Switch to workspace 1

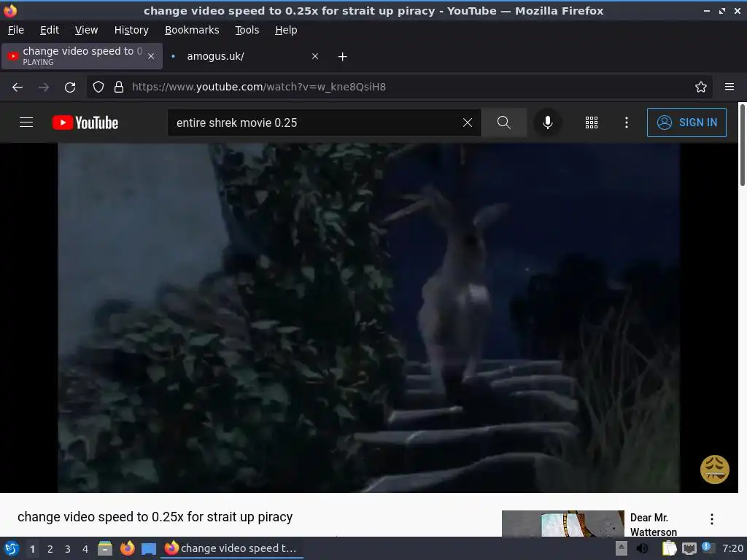[32, 549]
